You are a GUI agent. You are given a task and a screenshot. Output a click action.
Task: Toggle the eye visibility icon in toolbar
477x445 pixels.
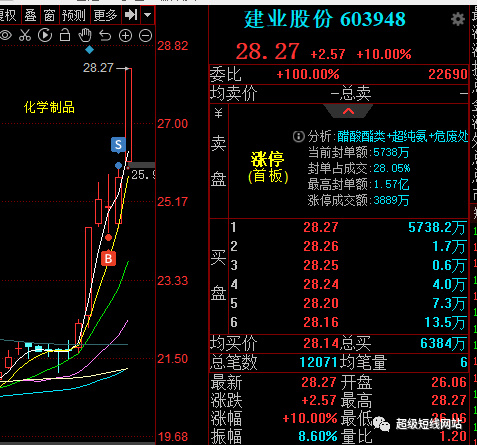click(6, 35)
